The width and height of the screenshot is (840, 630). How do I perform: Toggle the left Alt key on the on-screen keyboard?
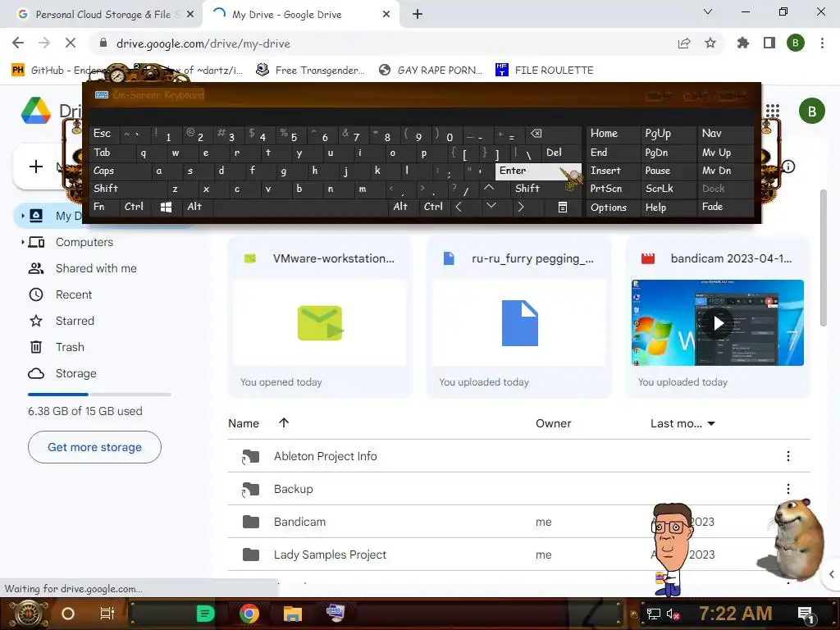coord(197,207)
